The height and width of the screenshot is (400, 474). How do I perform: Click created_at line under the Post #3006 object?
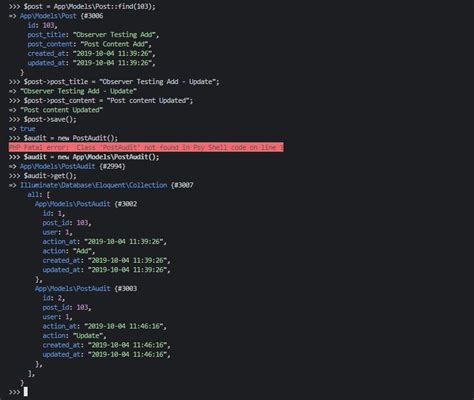[x=92, y=53]
